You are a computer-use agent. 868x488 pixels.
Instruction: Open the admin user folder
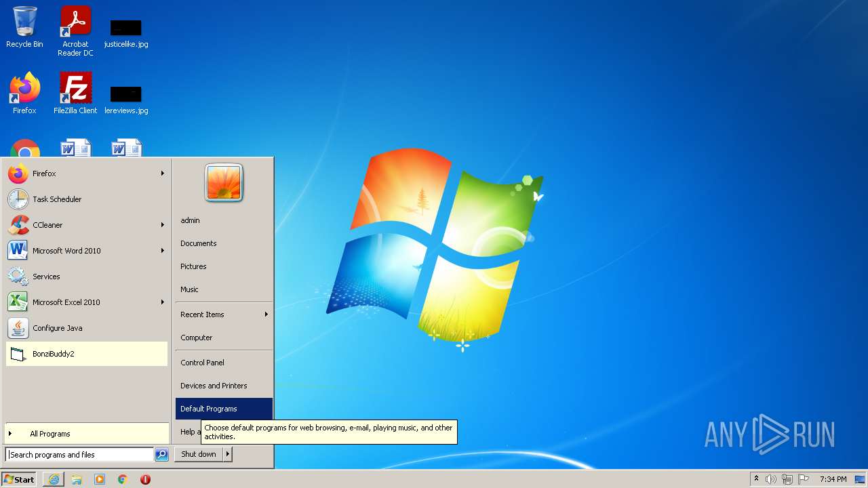(x=224, y=220)
